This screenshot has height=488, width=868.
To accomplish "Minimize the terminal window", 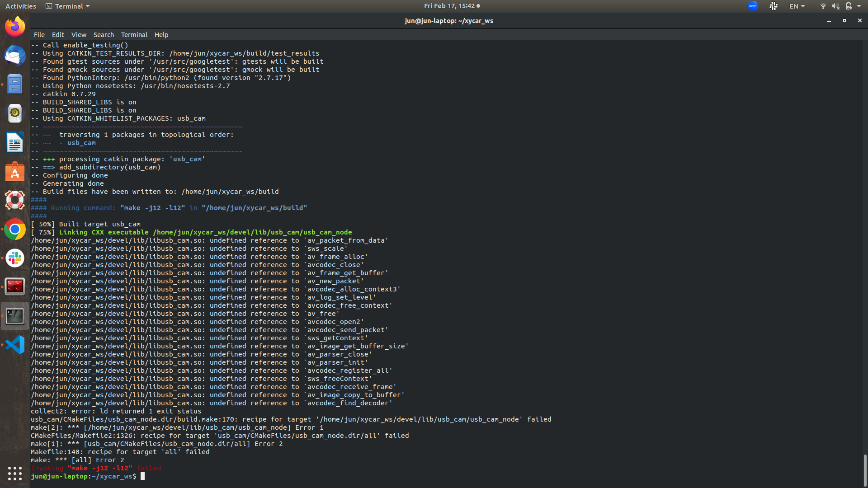I will click(x=829, y=21).
